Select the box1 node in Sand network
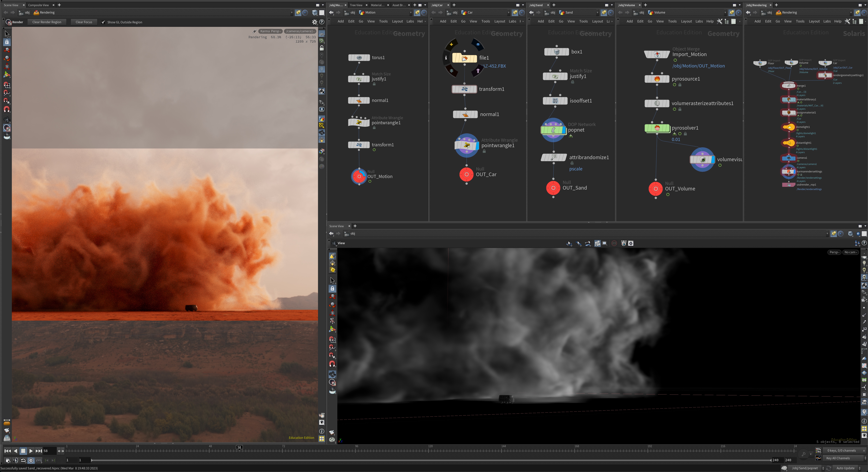Screen dimensions: 868x472 point(557,52)
